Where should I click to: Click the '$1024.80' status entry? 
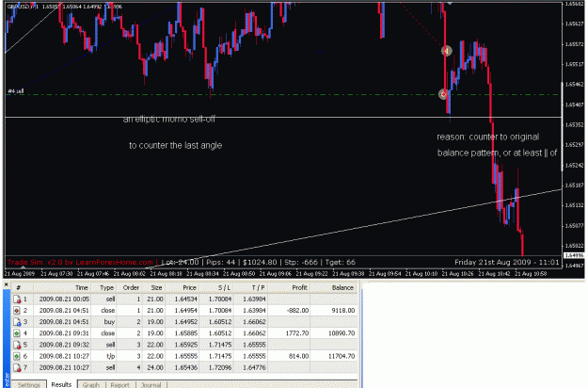pos(260,263)
